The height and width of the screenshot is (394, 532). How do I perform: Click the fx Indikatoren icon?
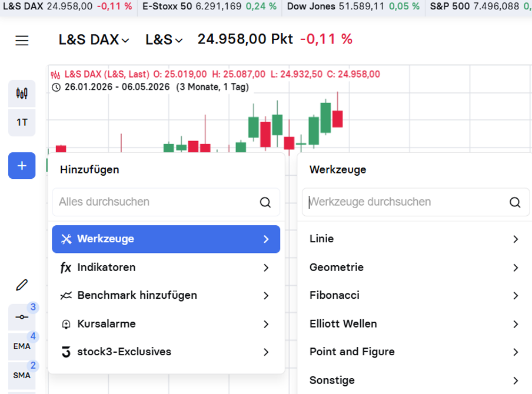click(66, 268)
